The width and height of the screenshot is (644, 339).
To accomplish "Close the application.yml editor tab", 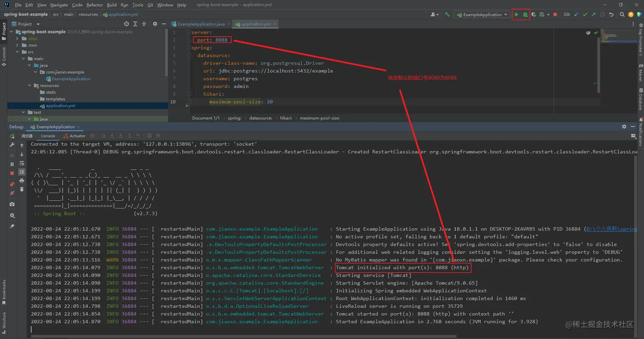I will [274, 24].
